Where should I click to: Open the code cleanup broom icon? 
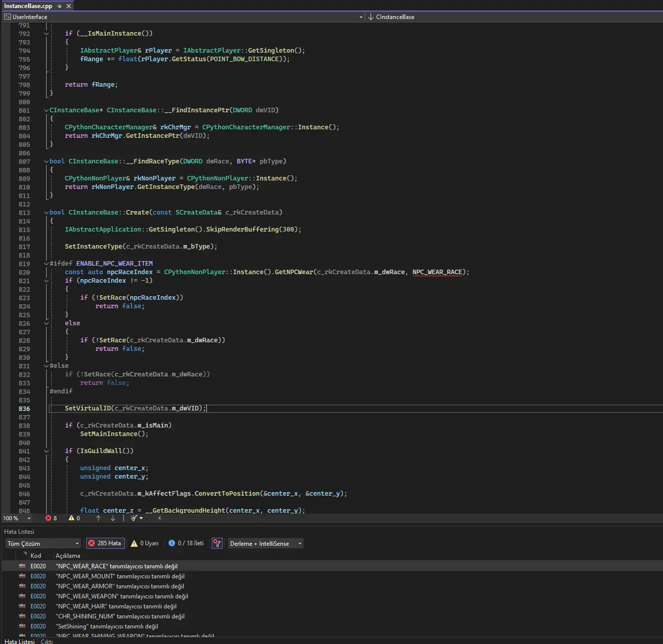click(x=134, y=518)
